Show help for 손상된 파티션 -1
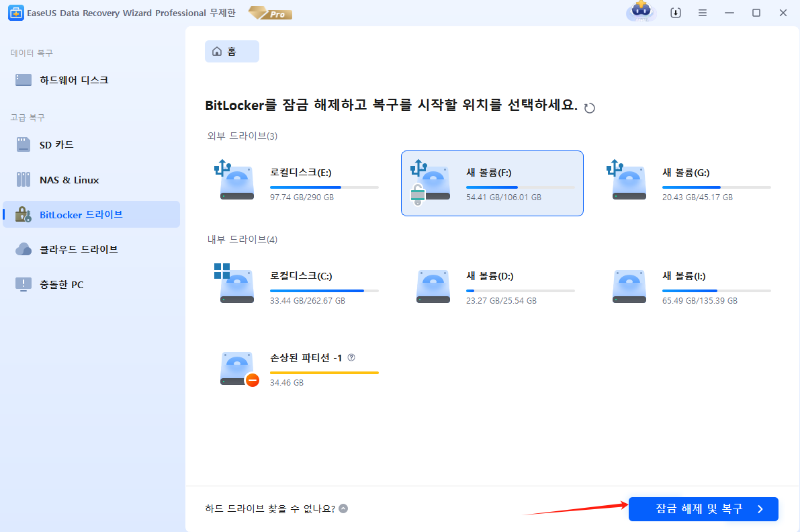The image size is (800, 532). (351, 357)
